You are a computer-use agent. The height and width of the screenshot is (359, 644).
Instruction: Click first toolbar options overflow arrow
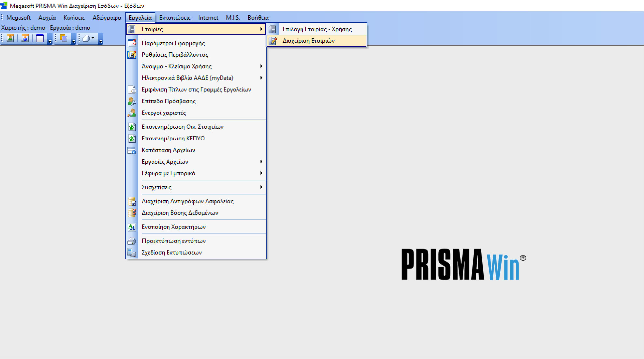click(50, 41)
